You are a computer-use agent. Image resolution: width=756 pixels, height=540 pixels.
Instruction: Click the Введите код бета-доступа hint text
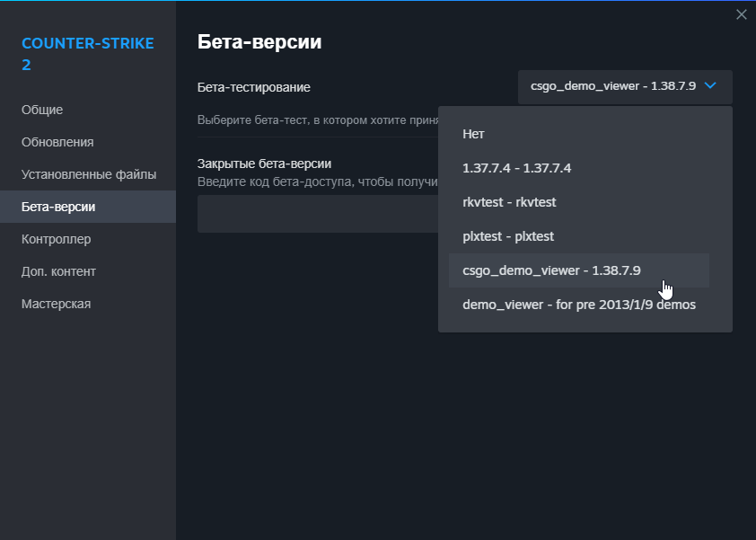coord(318,181)
